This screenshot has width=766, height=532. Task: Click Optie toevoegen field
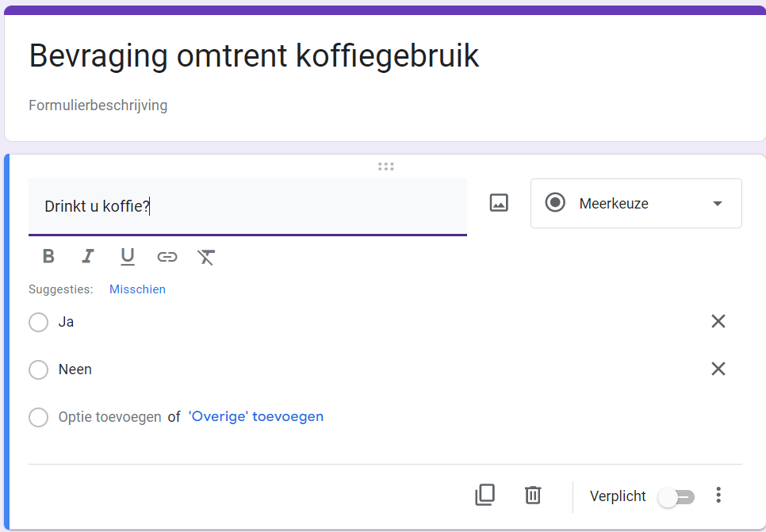[109, 417]
